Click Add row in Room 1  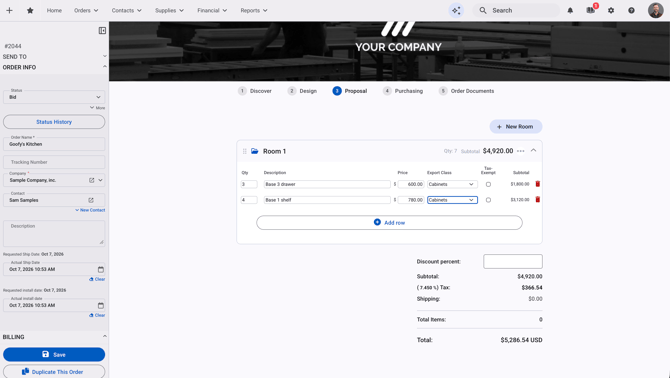coord(389,223)
